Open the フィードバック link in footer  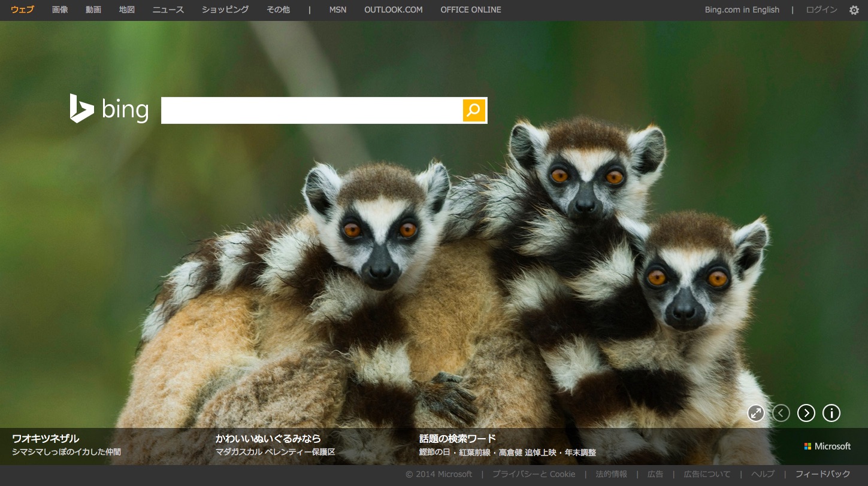pyautogui.click(x=822, y=474)
